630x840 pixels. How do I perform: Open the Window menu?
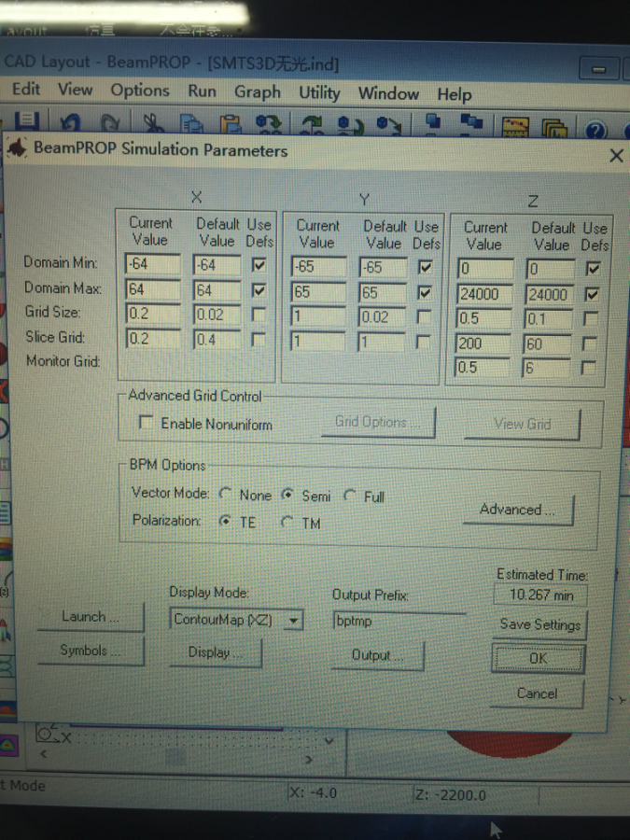[x=388, y=93]
